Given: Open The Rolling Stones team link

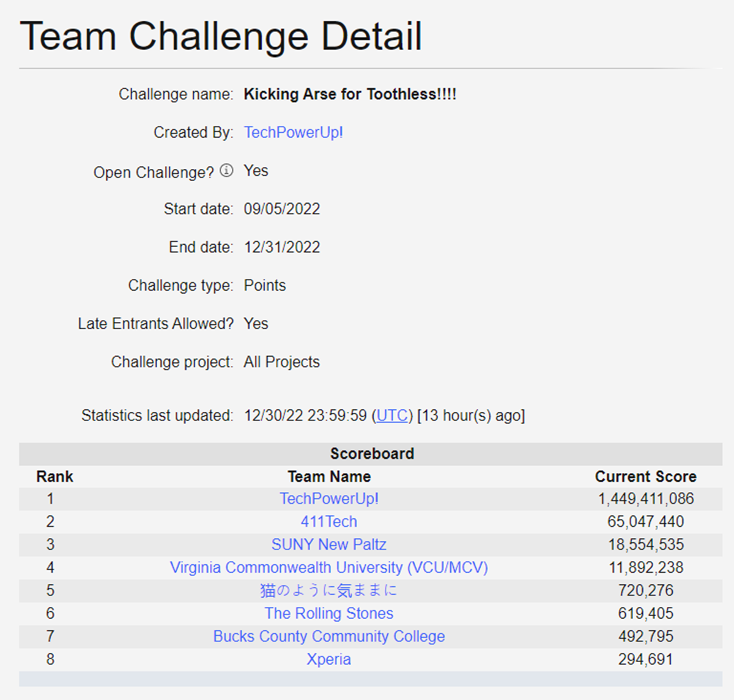Looking at the screenshot, I should [329, 613].
